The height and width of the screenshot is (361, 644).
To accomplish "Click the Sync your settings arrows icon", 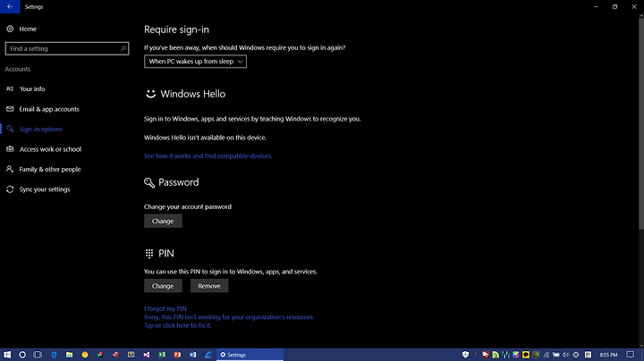I will pos(10,189).
